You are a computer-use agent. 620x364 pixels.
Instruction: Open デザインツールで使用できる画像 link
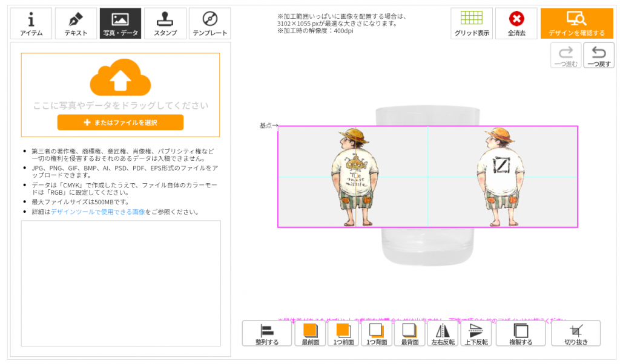(x=98, y=212)
